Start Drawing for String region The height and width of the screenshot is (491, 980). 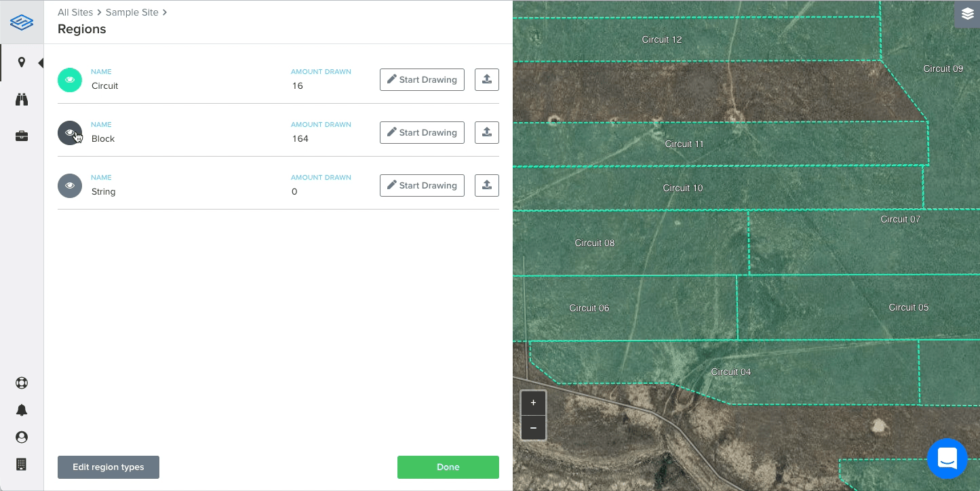click(422, 185)
